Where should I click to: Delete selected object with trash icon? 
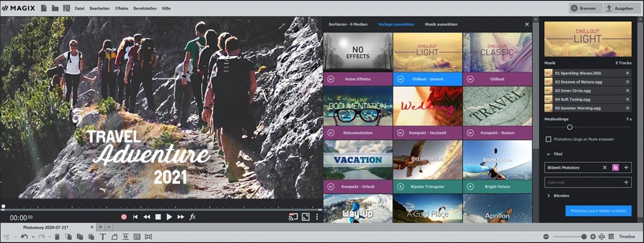[x=57, y=237]
